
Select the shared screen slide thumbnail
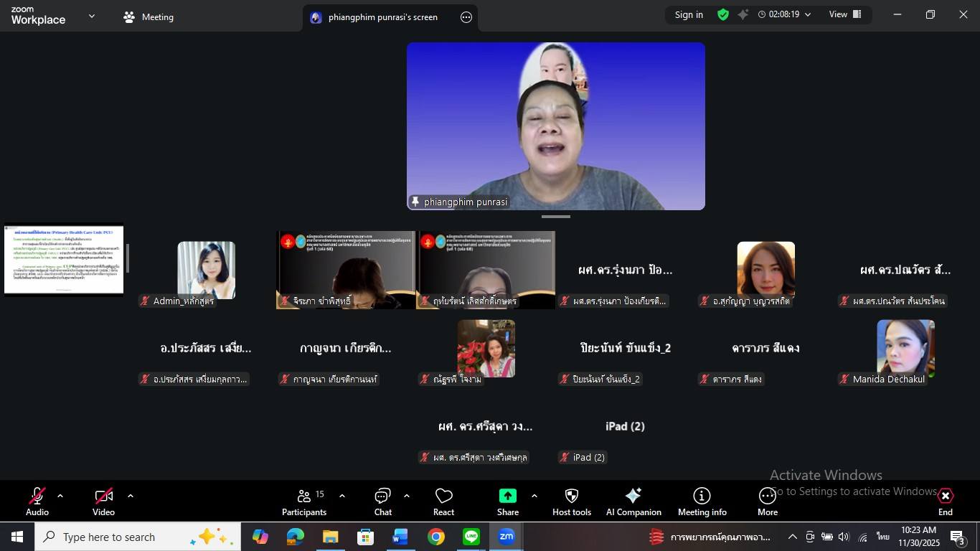click(64, 259)
